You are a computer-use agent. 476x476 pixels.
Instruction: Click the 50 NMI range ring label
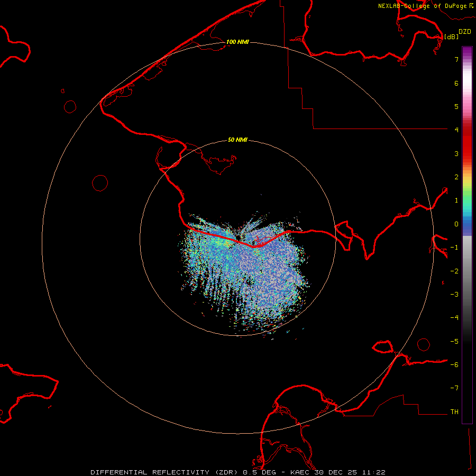coord(237,140)
